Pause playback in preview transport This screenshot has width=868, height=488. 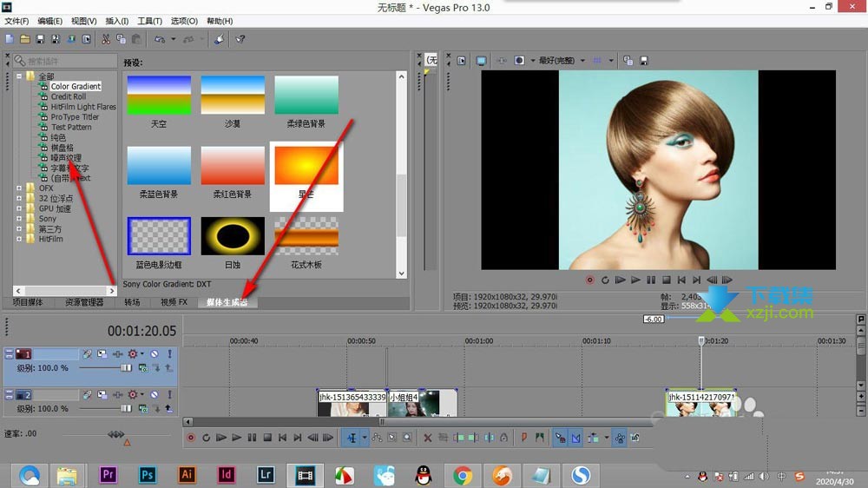[x=651, y=280]
